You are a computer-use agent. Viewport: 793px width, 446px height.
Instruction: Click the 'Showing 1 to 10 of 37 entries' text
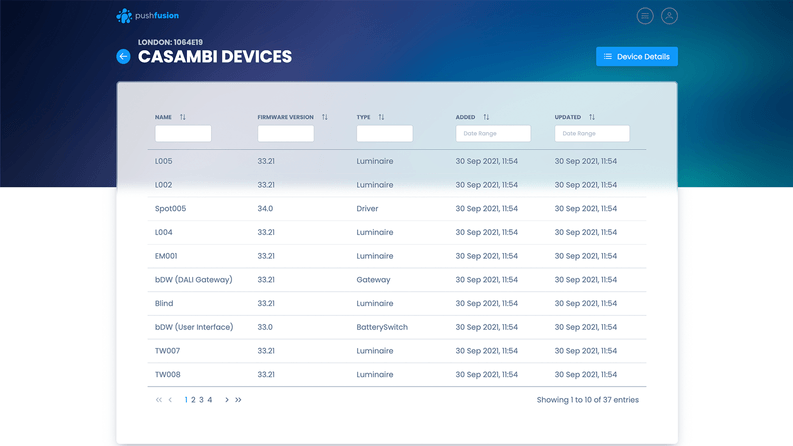coord(588,400)
